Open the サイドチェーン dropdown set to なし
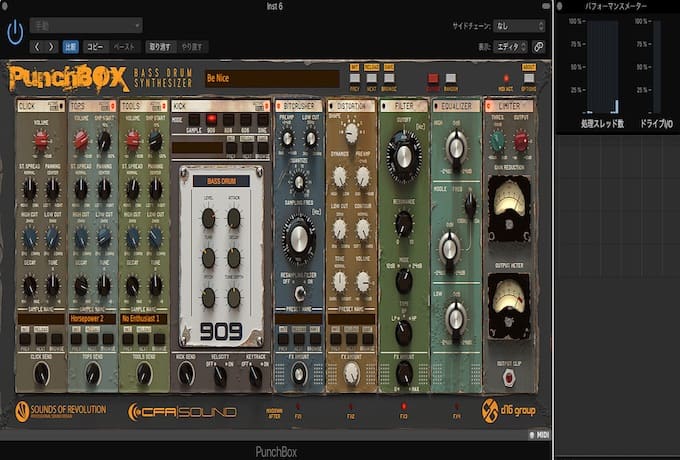This screenshot has height=460, width=680. click(x=519, y=26)
